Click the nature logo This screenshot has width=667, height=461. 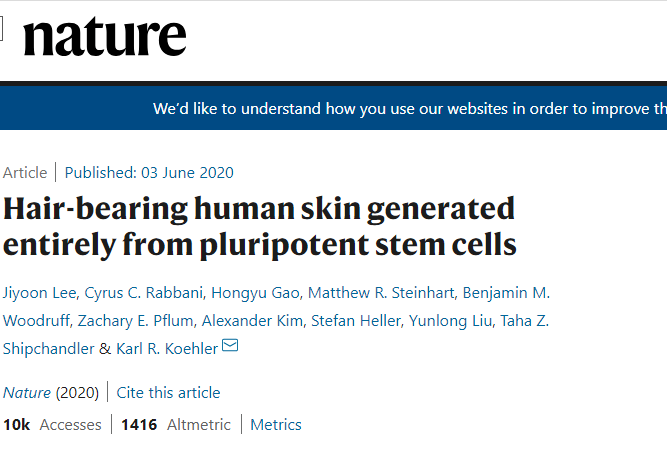tap(105, 37)
